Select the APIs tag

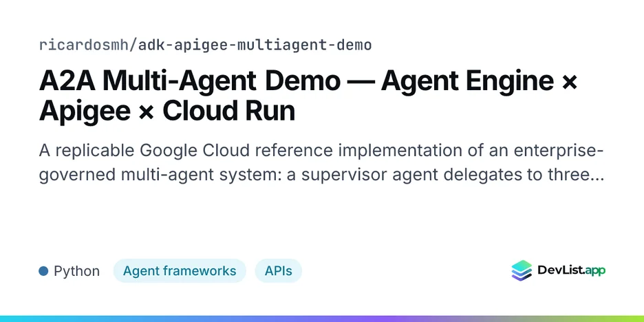(279, 271)
